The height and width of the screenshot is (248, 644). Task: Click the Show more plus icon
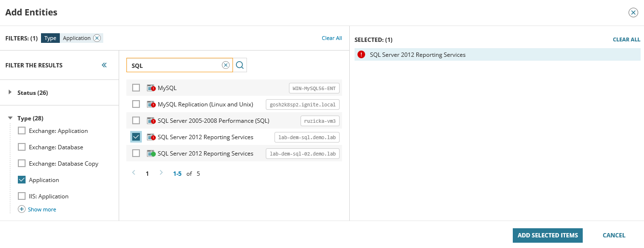pos(21,209)
